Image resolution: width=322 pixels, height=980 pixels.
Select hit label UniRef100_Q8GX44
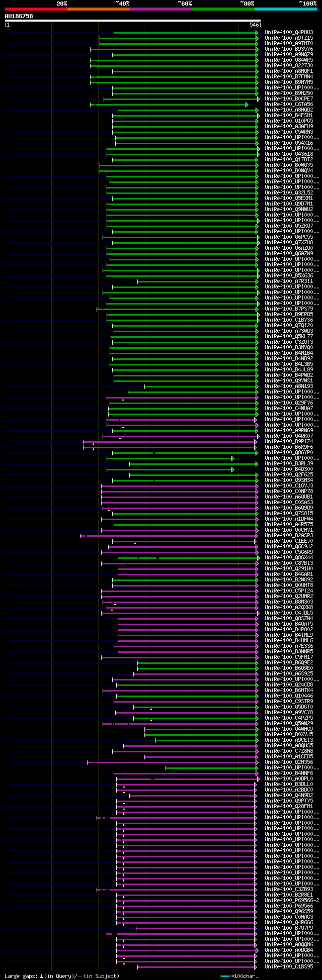click(x=289, y=558)
